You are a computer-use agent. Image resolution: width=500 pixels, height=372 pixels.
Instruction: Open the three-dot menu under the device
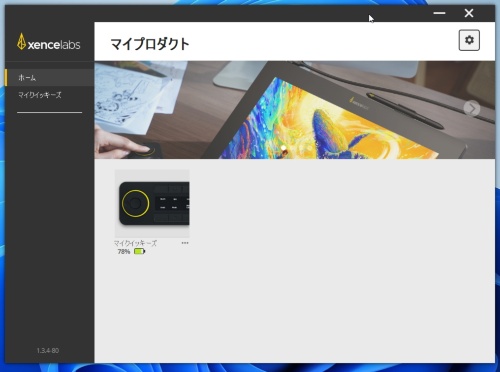[185, 243]
